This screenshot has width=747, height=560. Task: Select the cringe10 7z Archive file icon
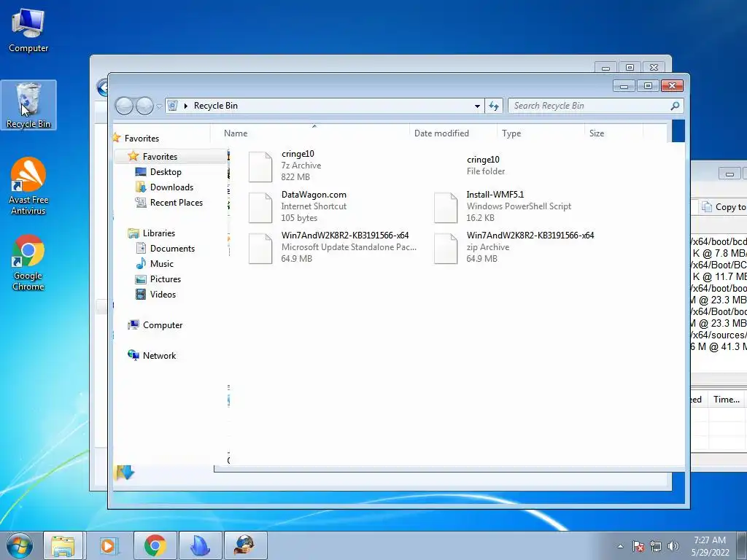pyautogui.click(x=260, y=166)
